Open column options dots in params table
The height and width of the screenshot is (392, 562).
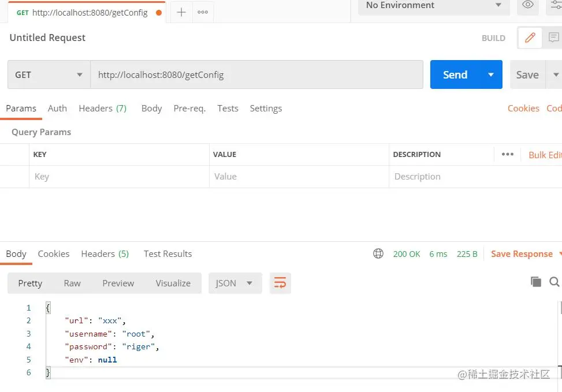(x=508, y=155)
